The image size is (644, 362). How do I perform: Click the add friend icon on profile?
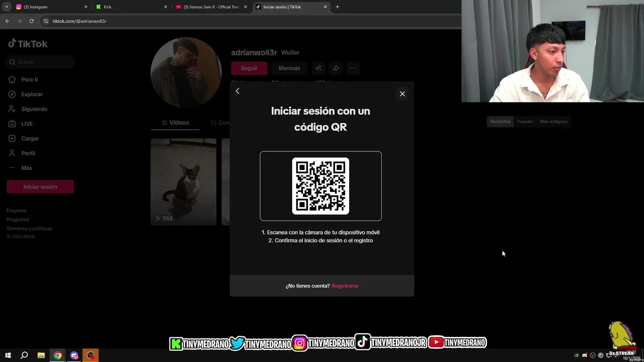coord(318,68)
